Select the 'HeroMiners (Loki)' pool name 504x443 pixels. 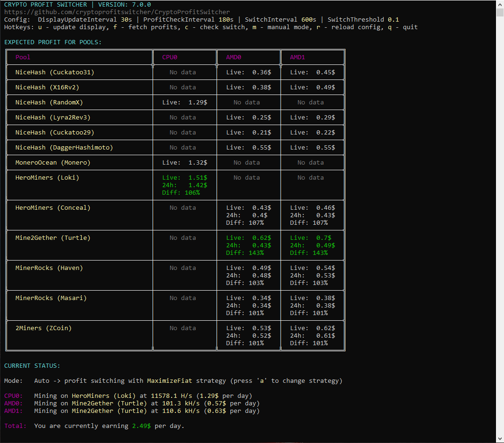(47, 178)
